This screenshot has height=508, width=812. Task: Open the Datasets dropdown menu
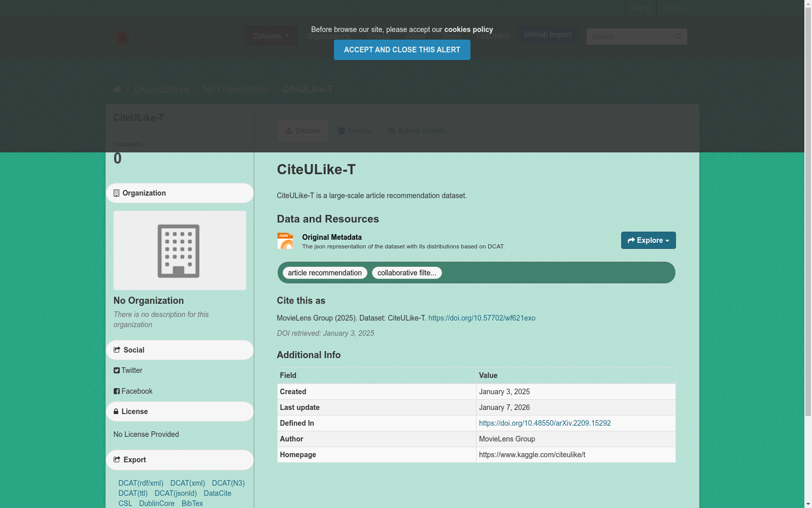pos(271,36)
